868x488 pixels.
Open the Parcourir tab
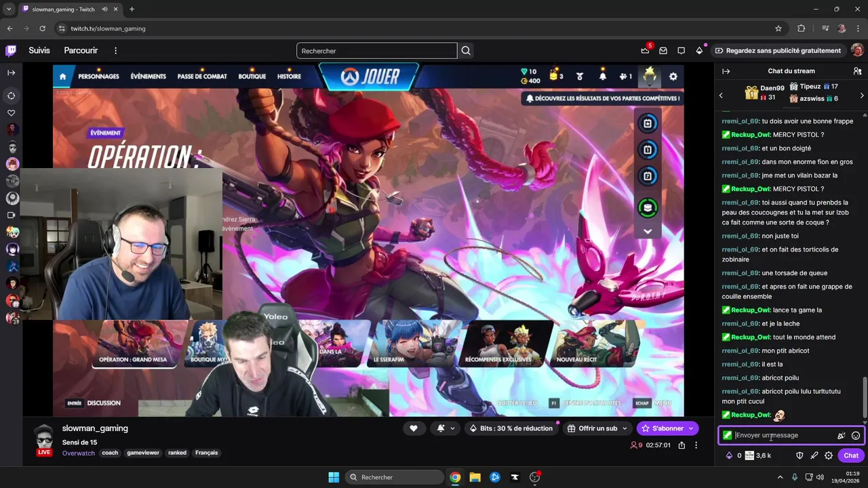pos(81,51)
